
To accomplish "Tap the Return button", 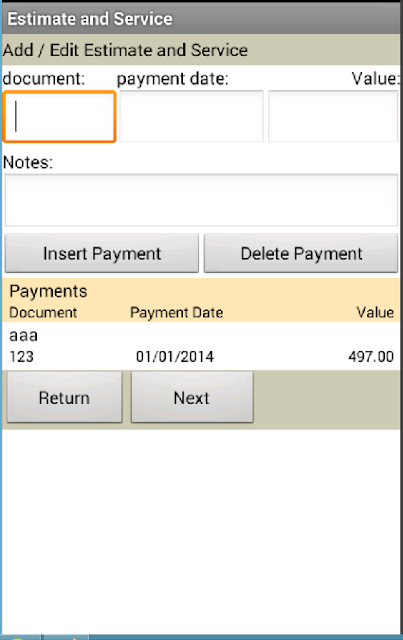I will tap(65, 397).
